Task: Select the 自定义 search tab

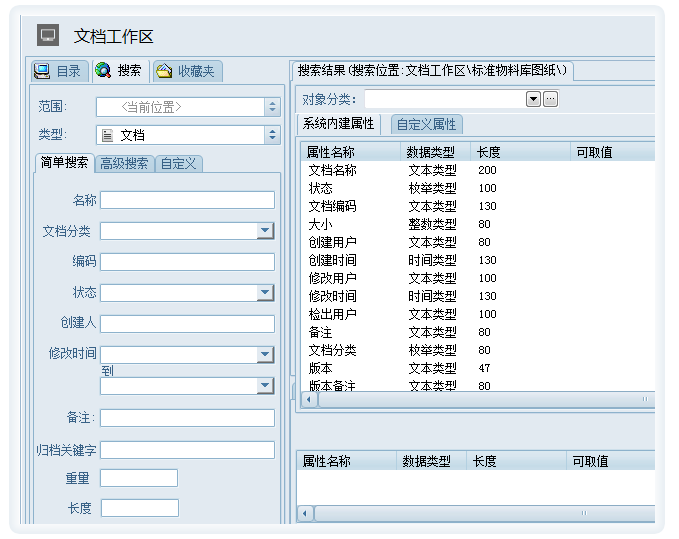Action: 178,163
